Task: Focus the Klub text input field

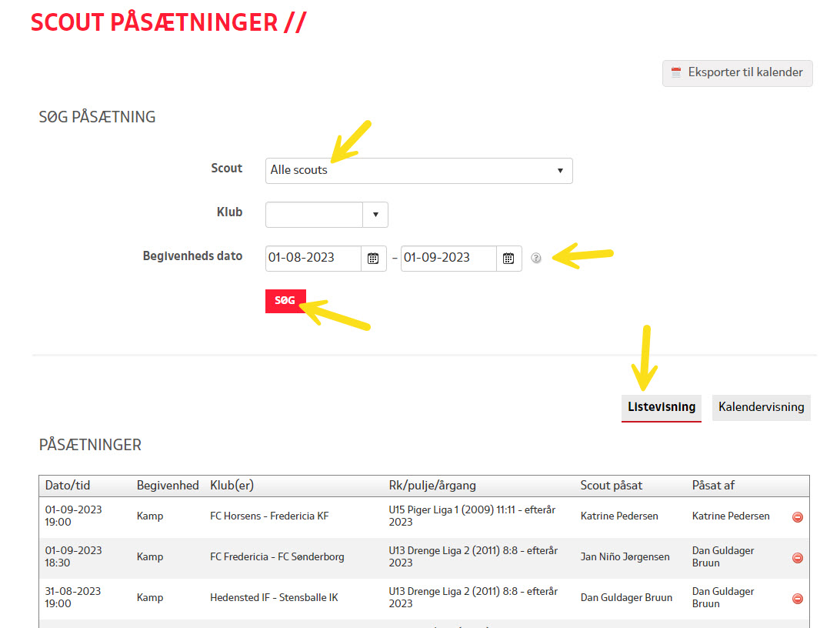Action: coord(314,215)
